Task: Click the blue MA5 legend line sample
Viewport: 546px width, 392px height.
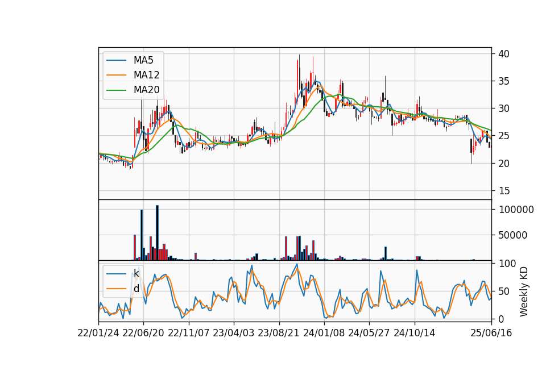Action: (x=116, y=61)
